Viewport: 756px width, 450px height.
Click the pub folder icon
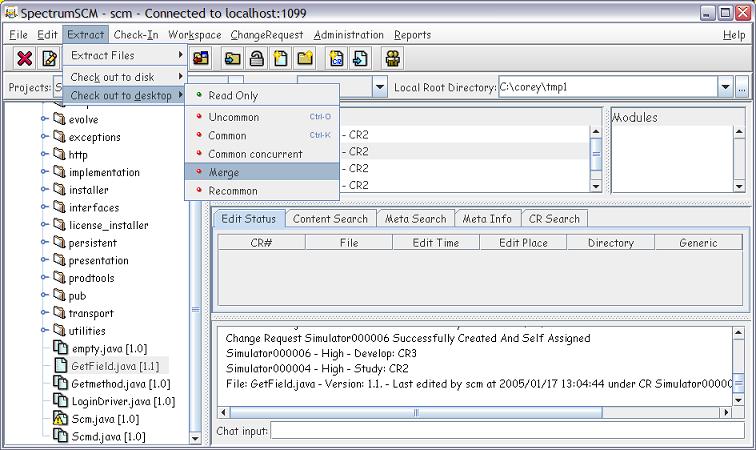click(59, 295)
